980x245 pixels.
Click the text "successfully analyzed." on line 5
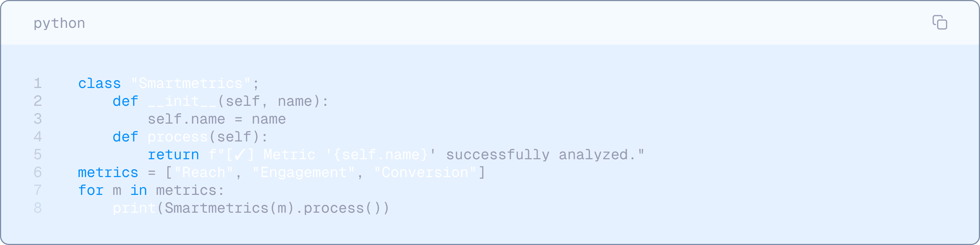point(545,155)
